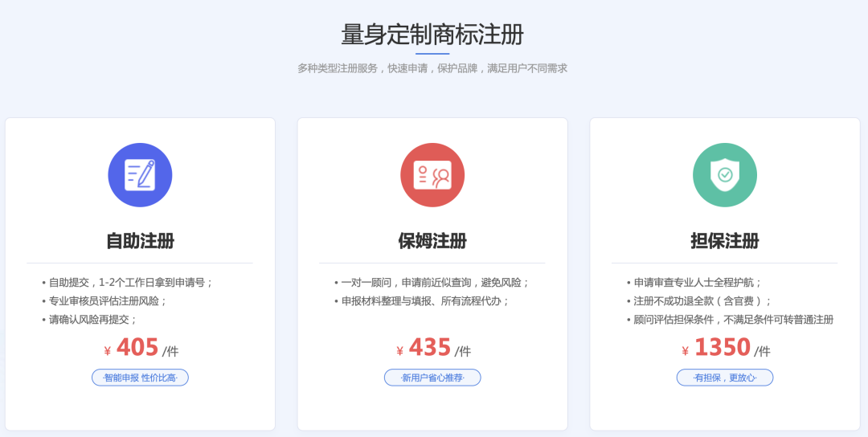Click the 量身定制商标注册 page heading
This screenshot has width=868, height=437.
pyautogui.click(x=432, y=35)
